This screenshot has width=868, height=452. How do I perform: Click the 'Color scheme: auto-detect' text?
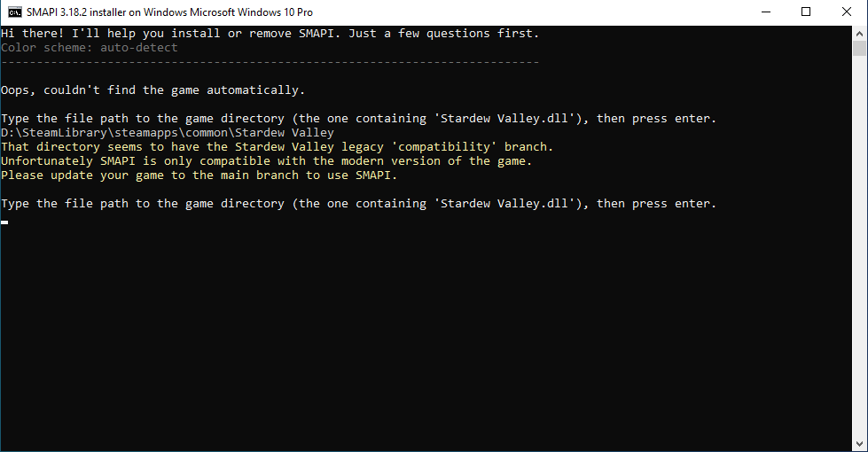[x=90, y=48]
